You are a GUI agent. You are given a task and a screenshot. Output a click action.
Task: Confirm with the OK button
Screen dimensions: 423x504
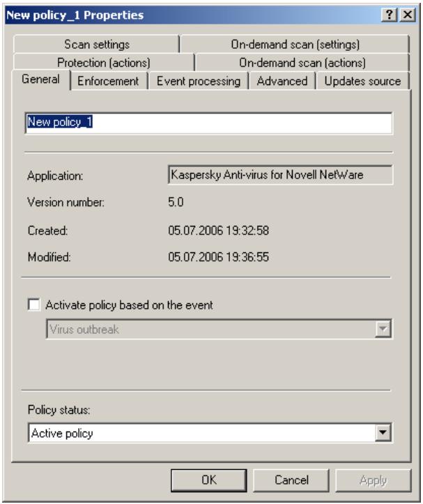click(209, 480)
